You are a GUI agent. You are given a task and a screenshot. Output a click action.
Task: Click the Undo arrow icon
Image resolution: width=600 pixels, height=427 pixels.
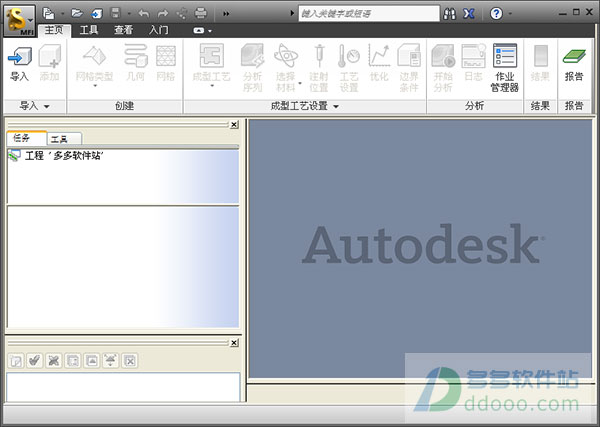click(143, 14)
